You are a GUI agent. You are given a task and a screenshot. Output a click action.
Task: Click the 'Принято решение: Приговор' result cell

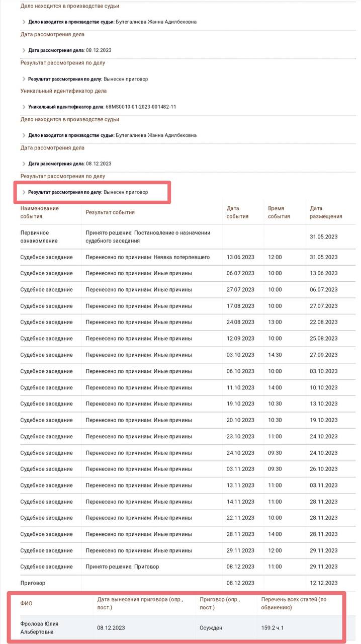click(x=122, y=567)
